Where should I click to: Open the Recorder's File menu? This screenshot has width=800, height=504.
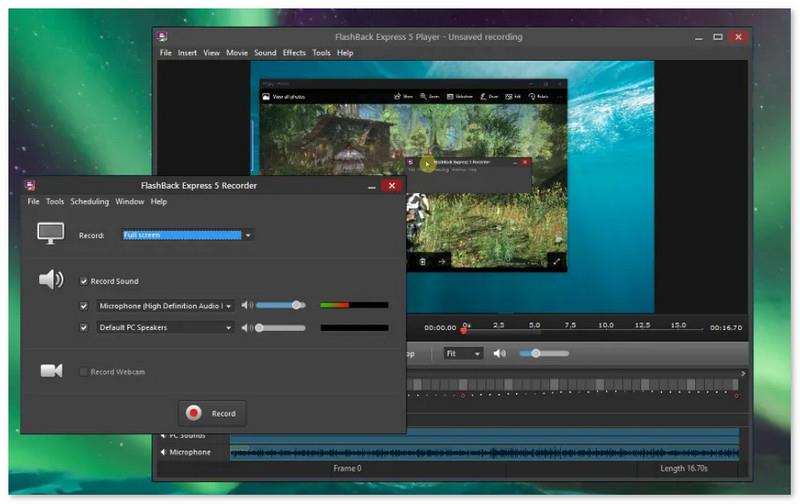33,201
